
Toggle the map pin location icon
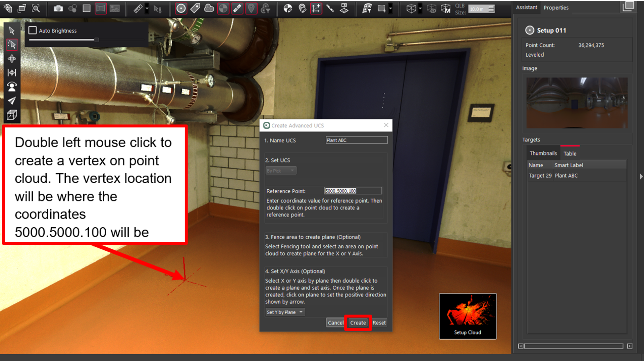click(x=251, y=8)
